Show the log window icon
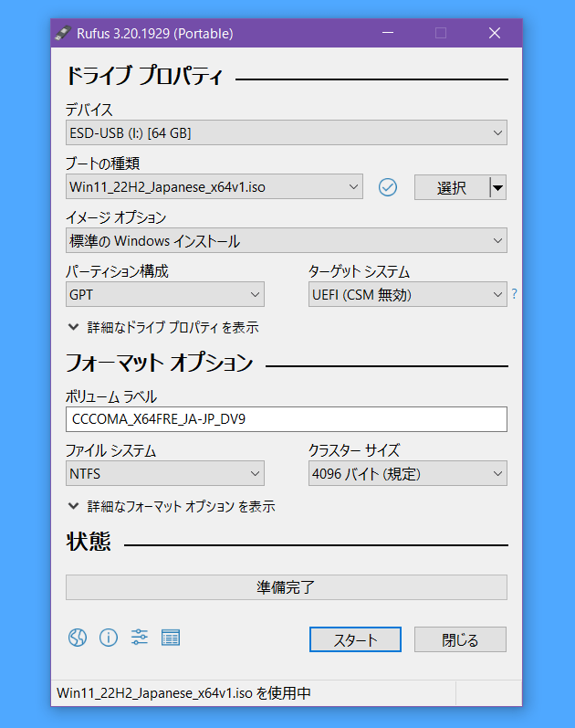 pyautogui.click(x=171, y=638)
